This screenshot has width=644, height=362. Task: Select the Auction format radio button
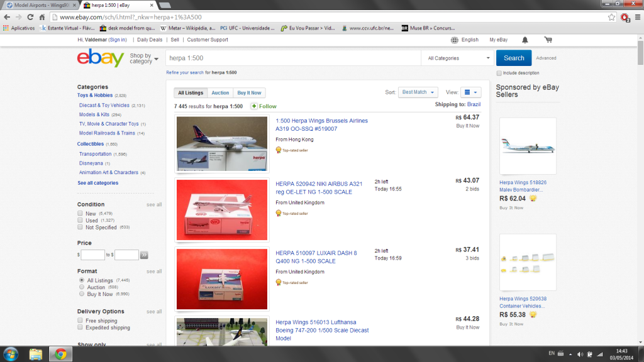[82, 287]
